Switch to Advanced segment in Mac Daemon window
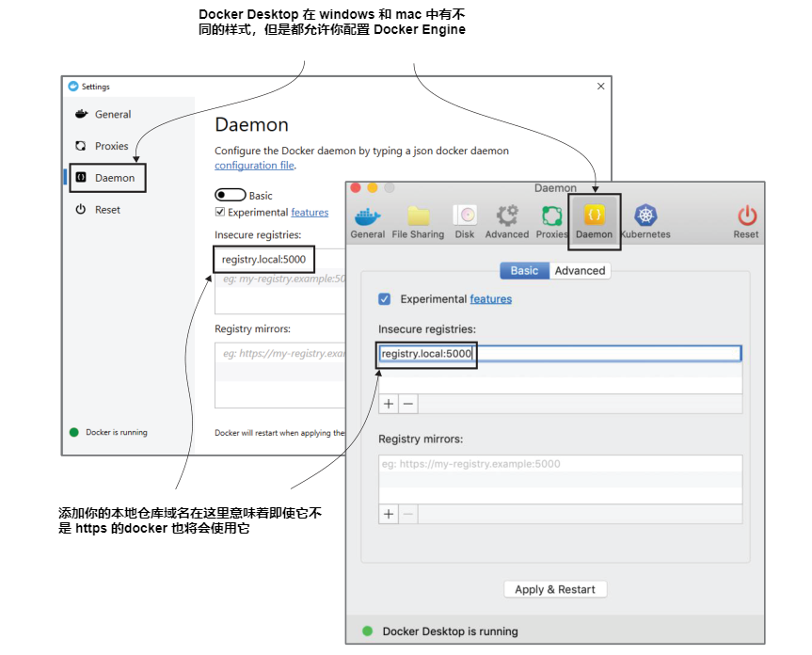Screen dimensions: 812x655 (580, 270)
